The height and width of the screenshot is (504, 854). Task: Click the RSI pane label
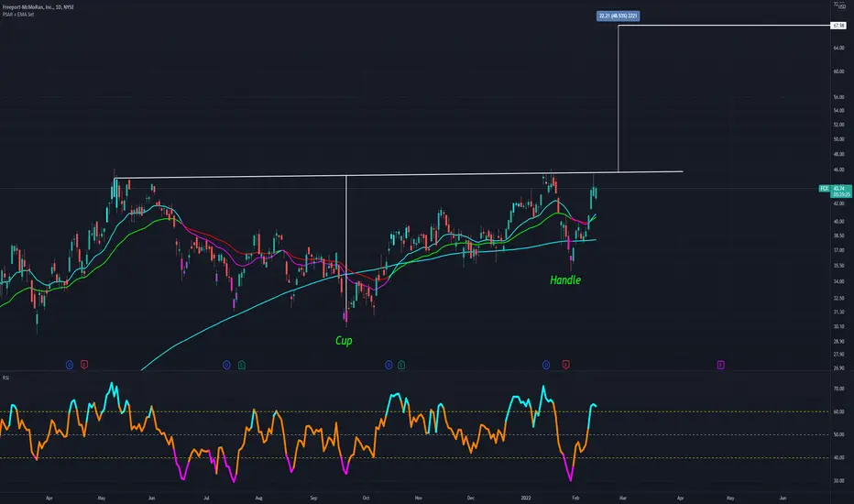pos(5,378)
